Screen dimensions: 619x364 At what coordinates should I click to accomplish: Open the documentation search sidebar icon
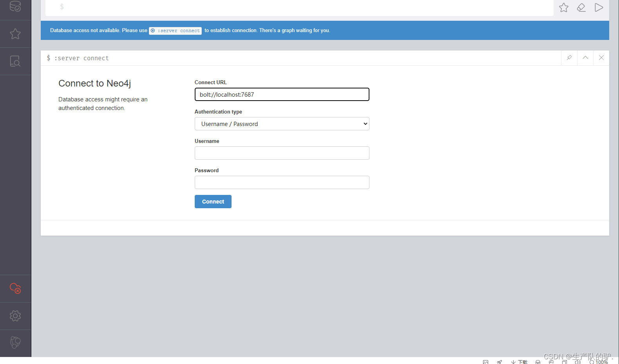[15, 61]
